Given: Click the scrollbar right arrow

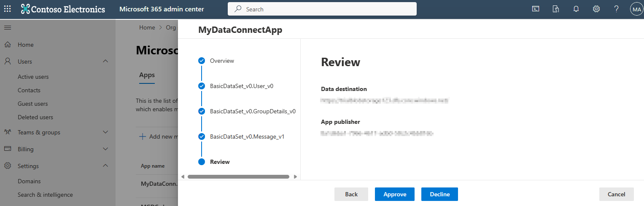Looking at the screenshot, I should pyautogui.click(x=295, y=177).
